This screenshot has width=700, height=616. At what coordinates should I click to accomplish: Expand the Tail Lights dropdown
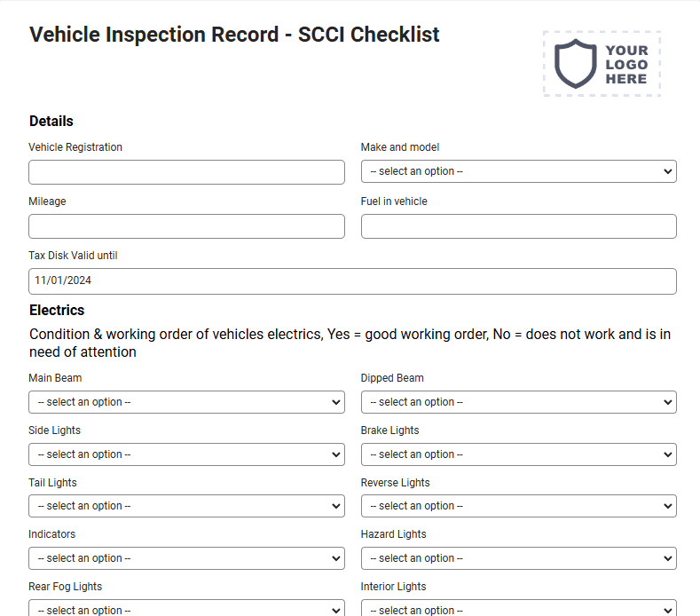(x=186, y=506)
